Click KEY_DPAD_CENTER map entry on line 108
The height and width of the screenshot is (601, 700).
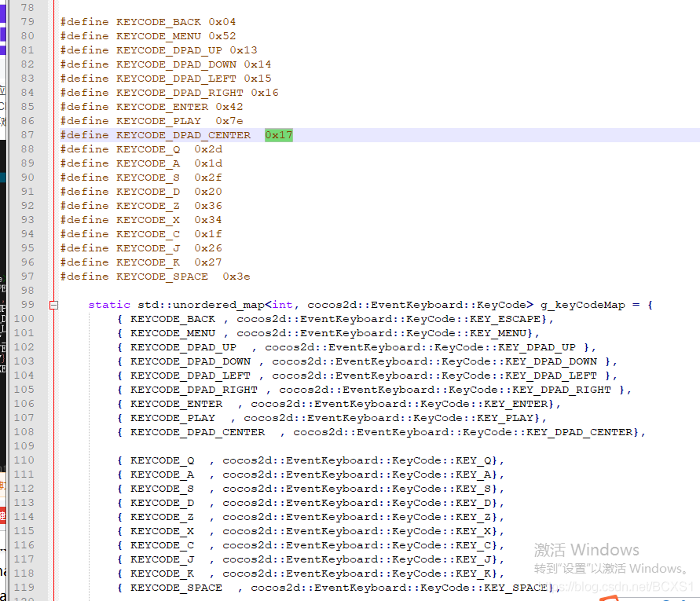381,432
